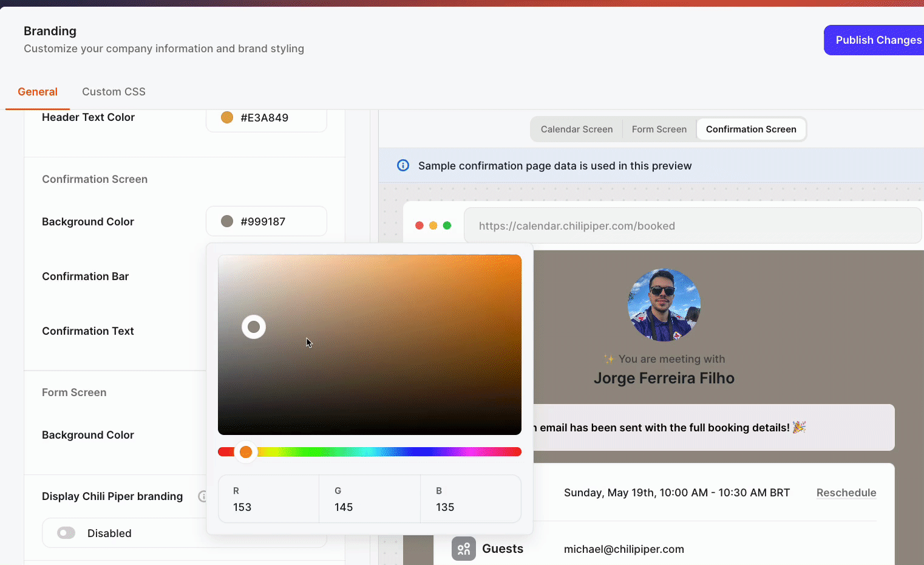924x565 pixels.
Task: Click the Confirmation Text label
Action: (x=88, y=331)
